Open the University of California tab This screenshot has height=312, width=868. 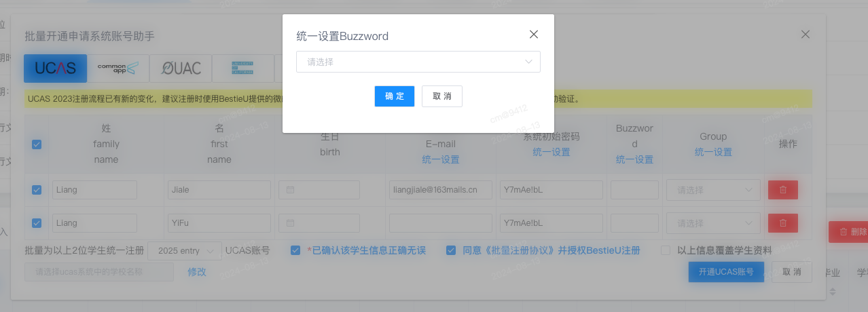(243, 68)
